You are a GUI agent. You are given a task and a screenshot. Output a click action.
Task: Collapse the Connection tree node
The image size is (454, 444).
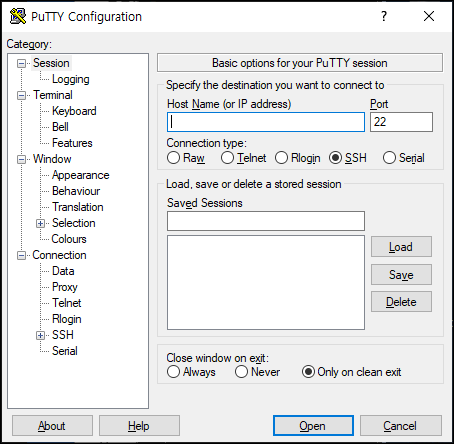click(x=21, y=255)
